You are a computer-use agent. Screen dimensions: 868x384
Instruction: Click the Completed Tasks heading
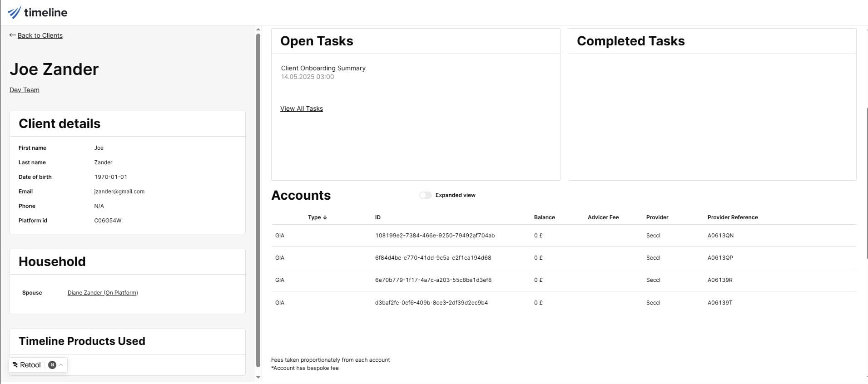631,41
